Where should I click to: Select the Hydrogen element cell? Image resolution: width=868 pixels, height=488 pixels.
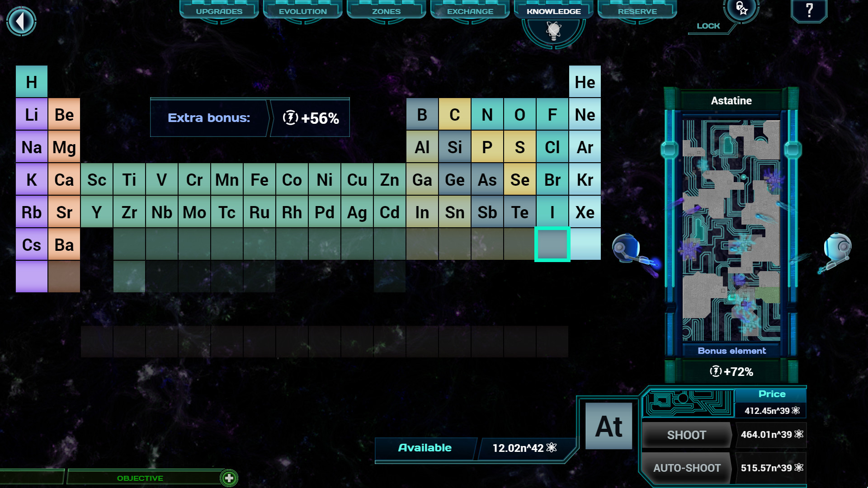tap(32, 82)
